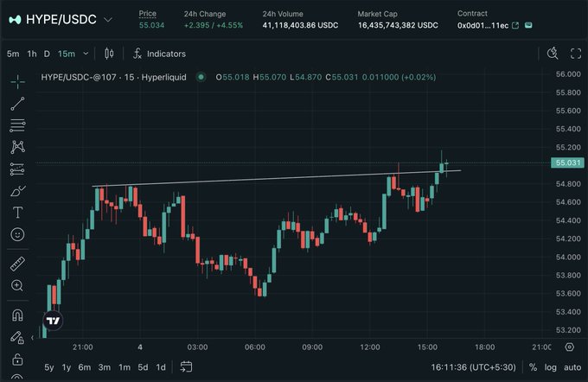Select the crosshair cursor tool
Screen dimensions: 588x382
(x=17, y=82)
